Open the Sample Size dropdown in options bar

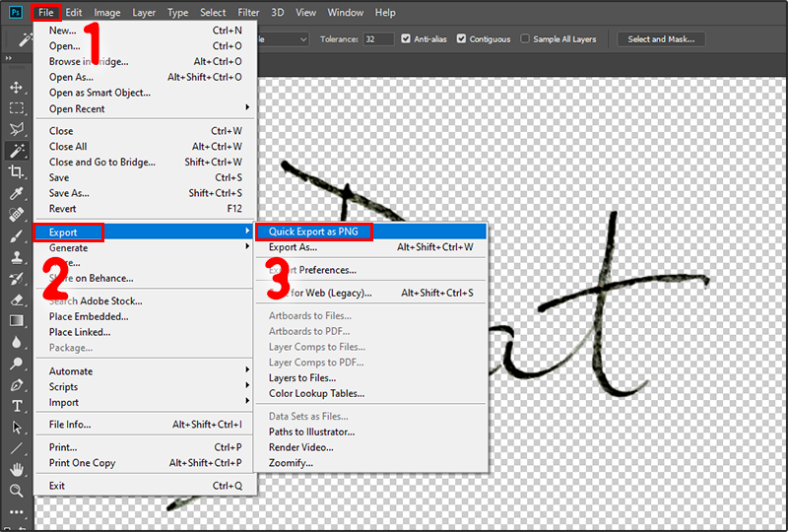coord(284,39)
